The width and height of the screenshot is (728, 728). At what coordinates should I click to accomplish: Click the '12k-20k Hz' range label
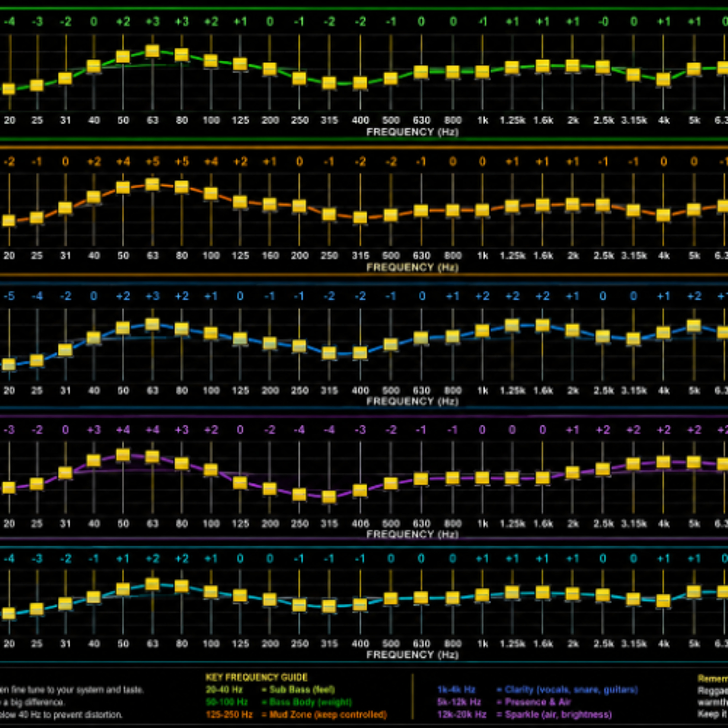click(462, 714)
